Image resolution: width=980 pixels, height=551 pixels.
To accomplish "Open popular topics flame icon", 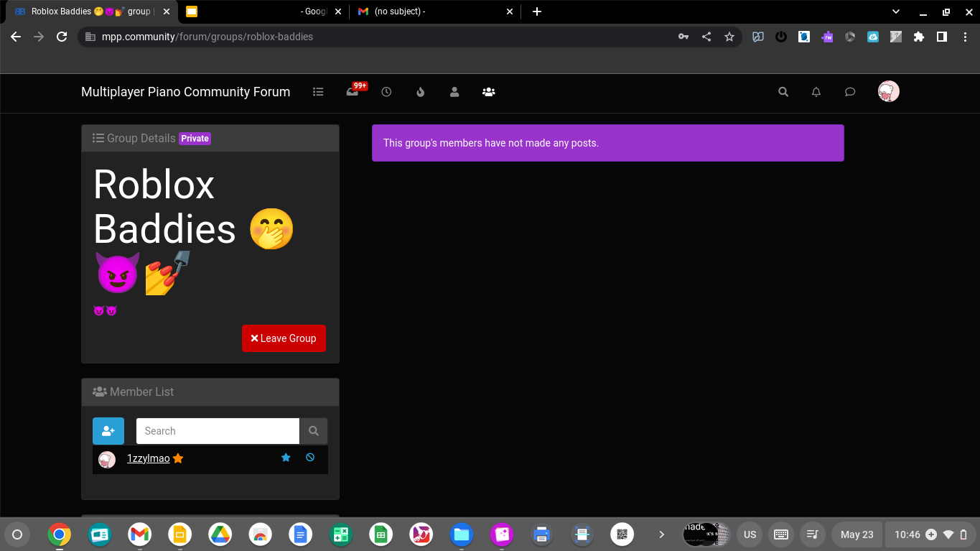I will pos(421,92).
